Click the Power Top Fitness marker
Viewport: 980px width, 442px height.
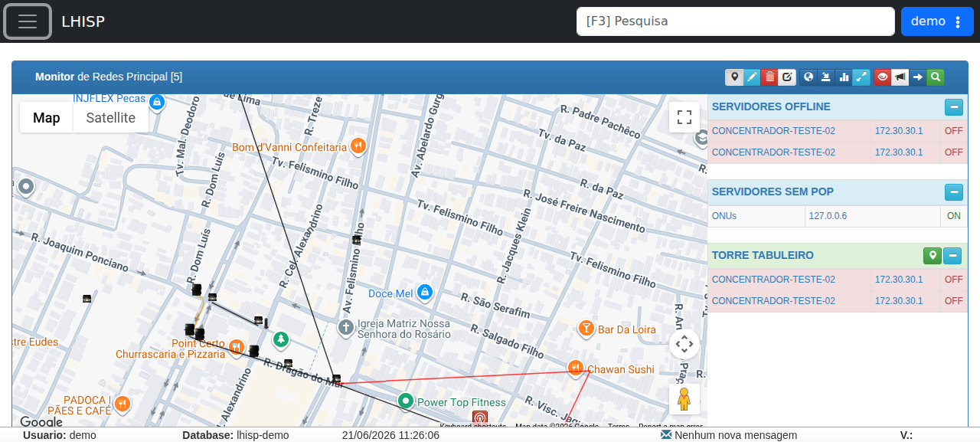tap(406, 401)
